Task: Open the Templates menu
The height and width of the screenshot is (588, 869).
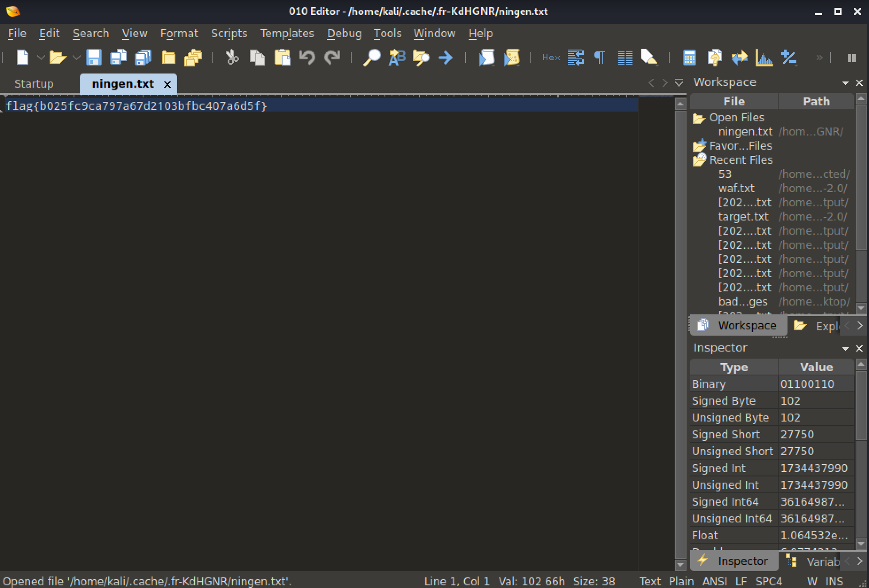Action: click(287, 33)
